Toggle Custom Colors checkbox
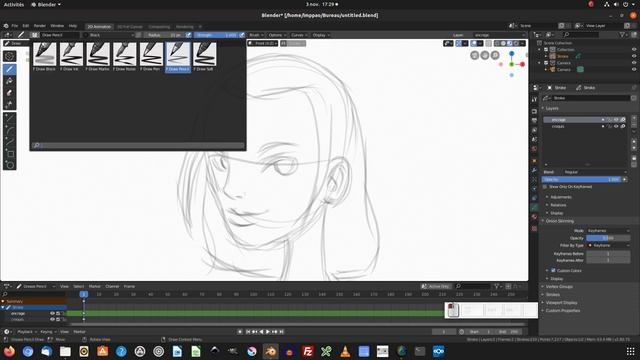This screenshot has width=640, height=360. (x=553, y=270)
